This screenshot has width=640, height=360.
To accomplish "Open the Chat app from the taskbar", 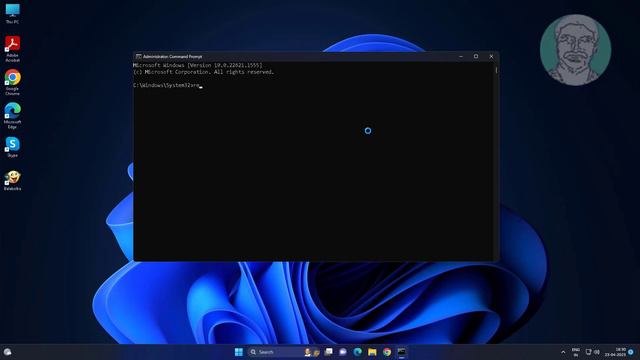I will click(x=343, y=352).
